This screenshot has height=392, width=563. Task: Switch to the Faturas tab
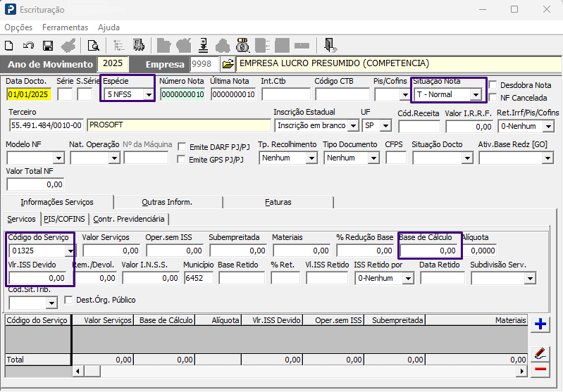[x=278, y=202]
